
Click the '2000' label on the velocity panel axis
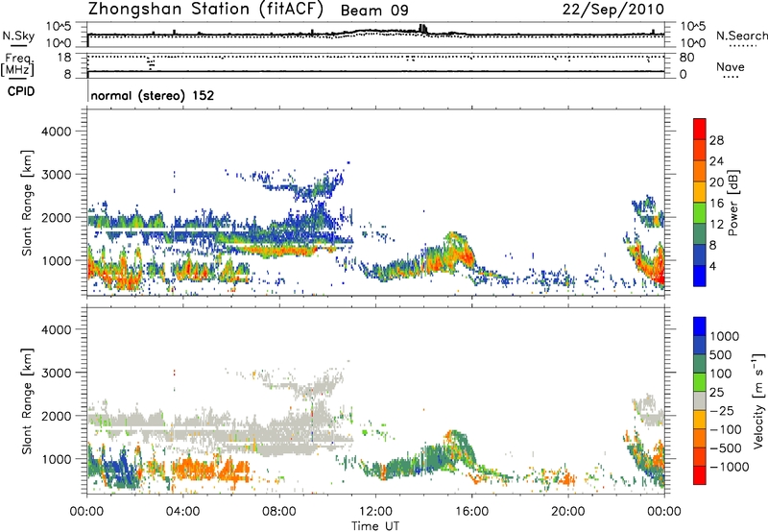(57, 416)
